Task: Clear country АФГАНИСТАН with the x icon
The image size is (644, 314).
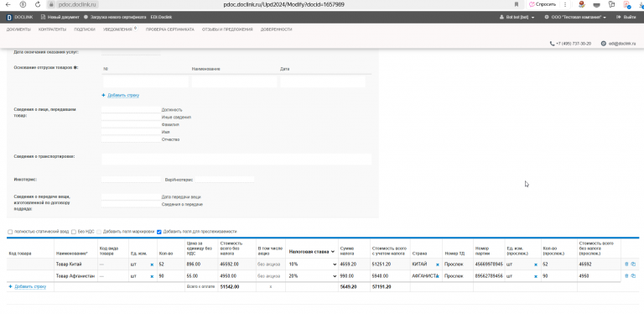Action: pos(437,276)
